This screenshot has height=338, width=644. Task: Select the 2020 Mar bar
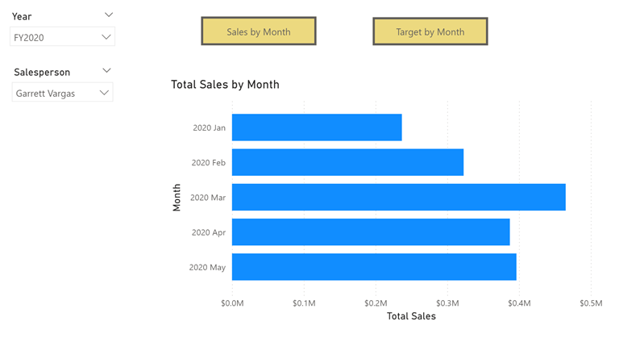click(x=399, y=198)
